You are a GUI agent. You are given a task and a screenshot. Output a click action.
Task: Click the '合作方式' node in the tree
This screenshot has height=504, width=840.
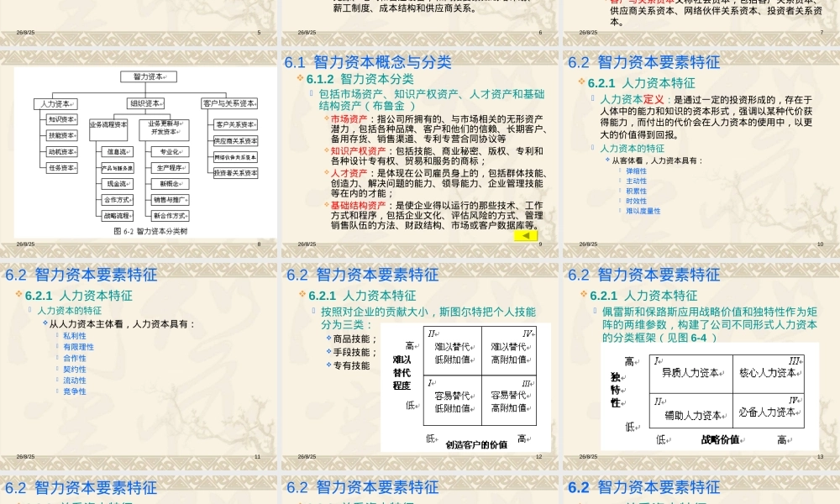tap(118, 200)
